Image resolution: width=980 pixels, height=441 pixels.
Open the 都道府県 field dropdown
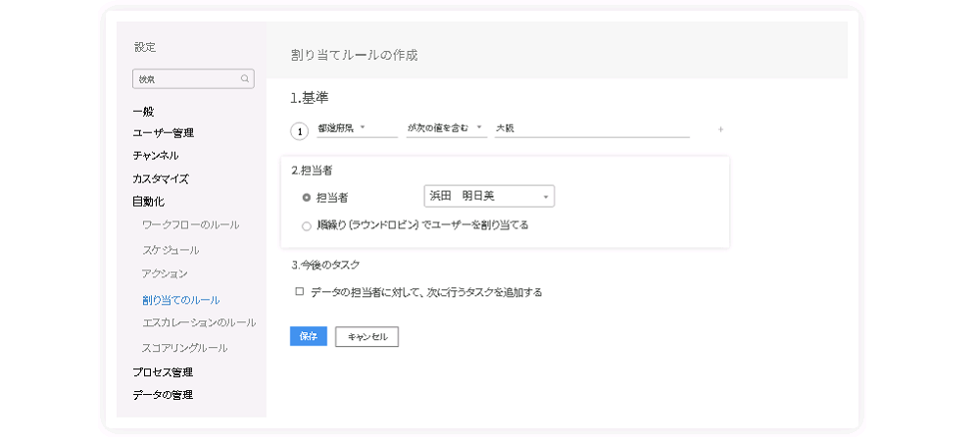(x=357, y=128)
